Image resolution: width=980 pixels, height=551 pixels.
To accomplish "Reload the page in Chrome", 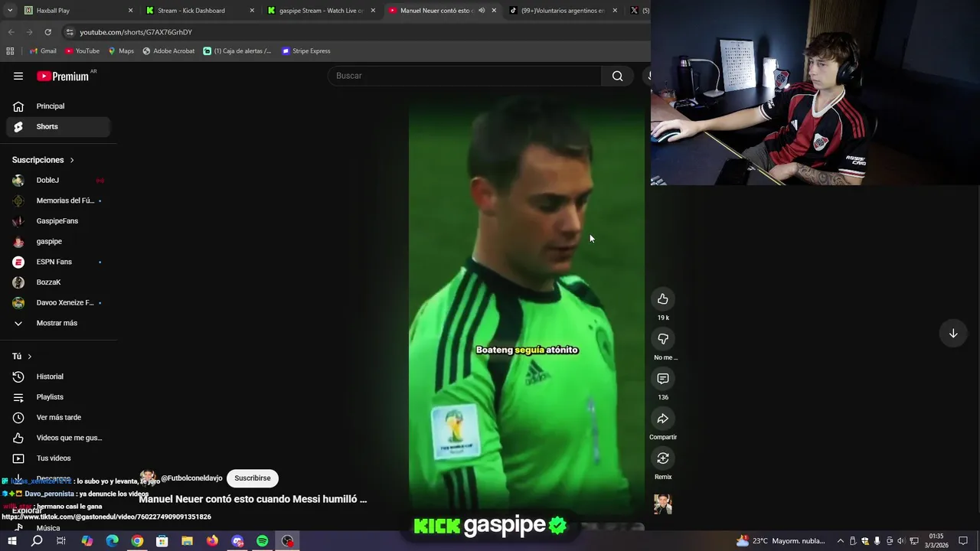I will coord(47,32).
